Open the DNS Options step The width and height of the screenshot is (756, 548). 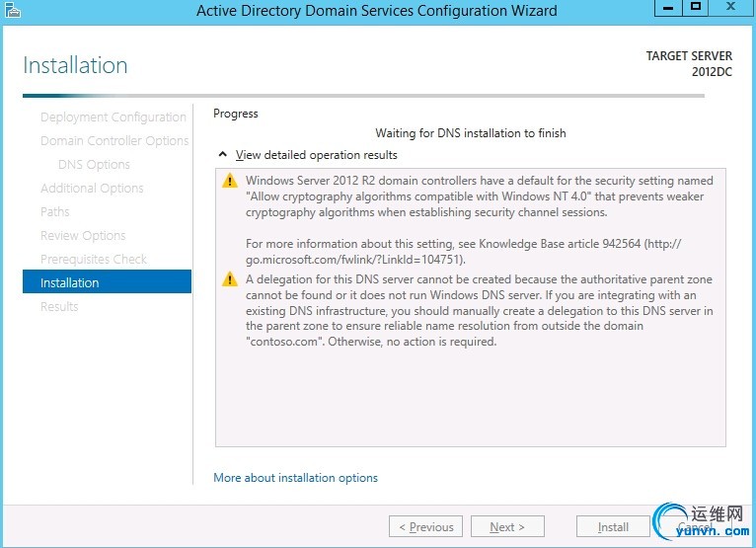point(94,165)
